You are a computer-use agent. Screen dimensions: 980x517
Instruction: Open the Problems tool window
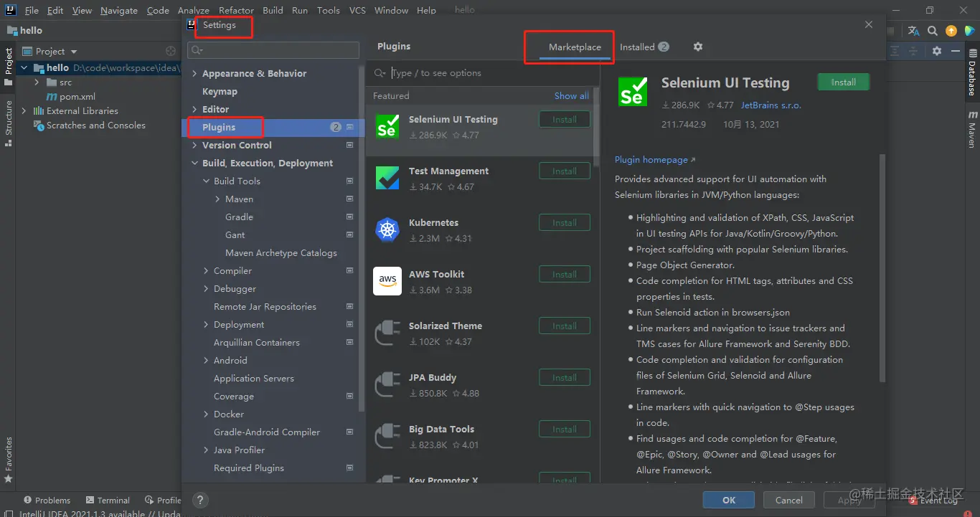[x=47, y=501]
